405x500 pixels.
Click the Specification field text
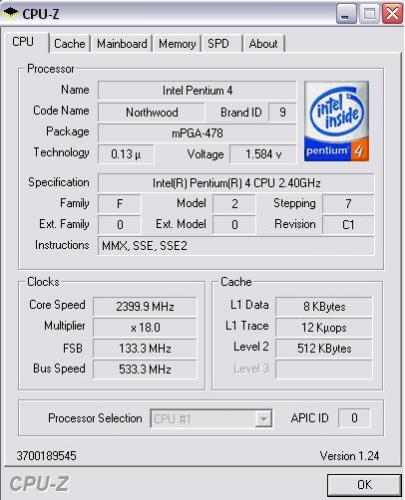pyautogui.click(x=236, y=183)
